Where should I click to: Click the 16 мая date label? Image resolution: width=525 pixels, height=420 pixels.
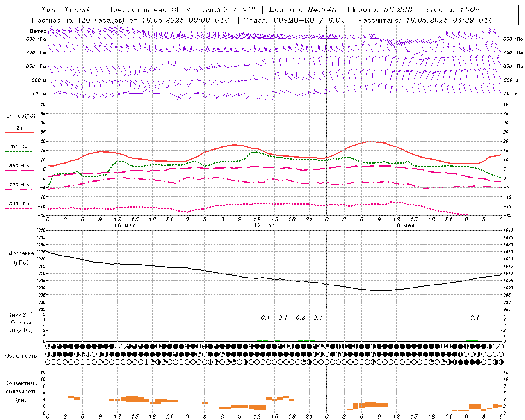(124, 226)
